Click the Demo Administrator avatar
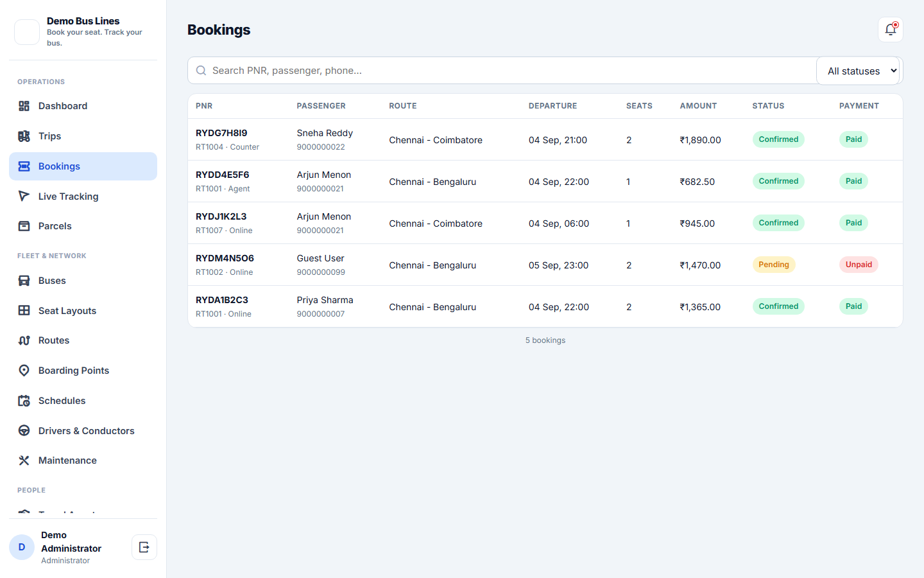The height and width of the screenshot is (578, 924). point(22,547)
